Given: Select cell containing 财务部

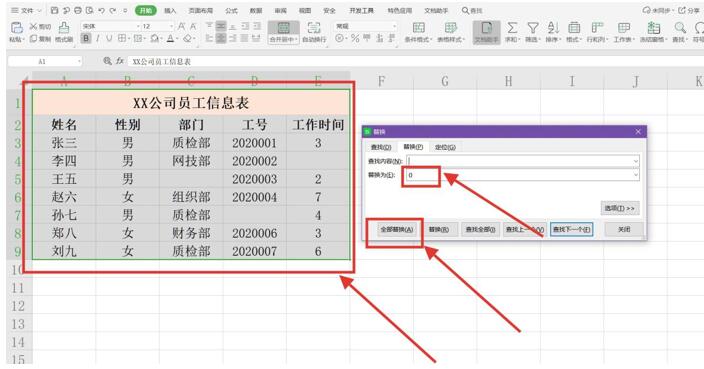Looking at the screenshot, I should point(191,233).
